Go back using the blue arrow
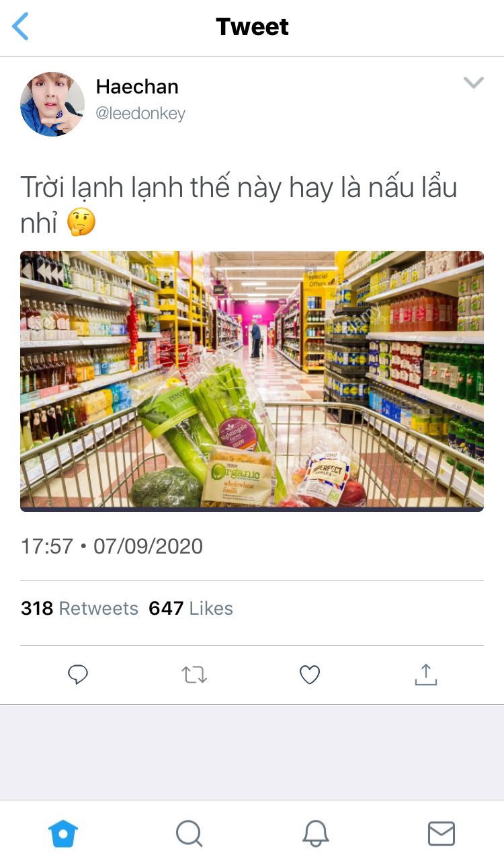 coord(20,27)
